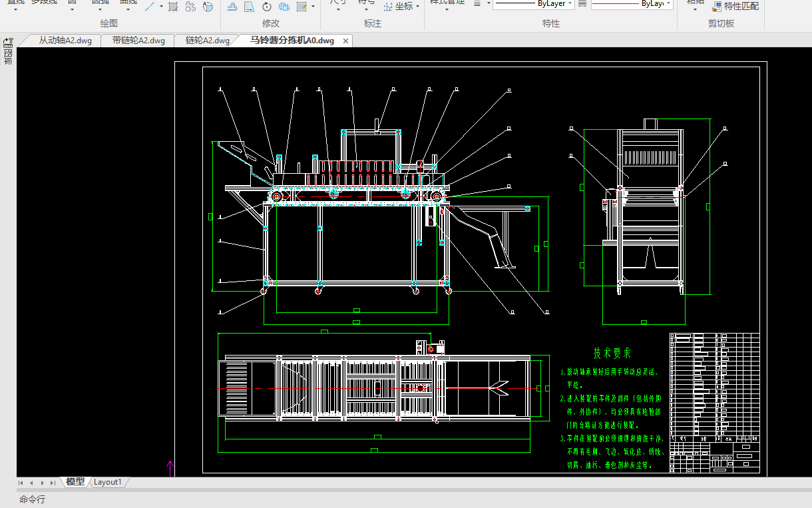Click the rotate tool icon in 修改 panel

point(267,7)
